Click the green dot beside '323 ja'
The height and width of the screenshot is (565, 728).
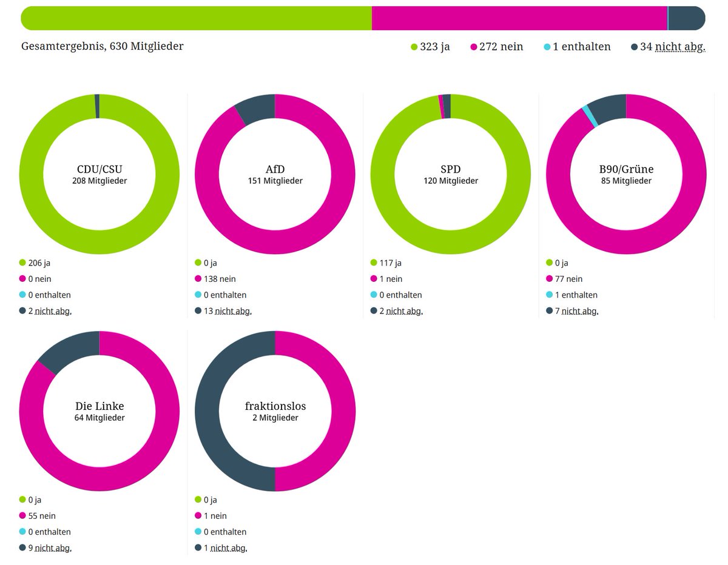(x=414, y=47)
